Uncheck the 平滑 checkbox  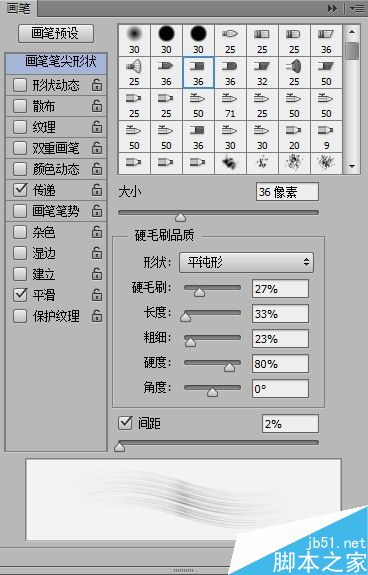pyautogui.click(x=20, y=295)
